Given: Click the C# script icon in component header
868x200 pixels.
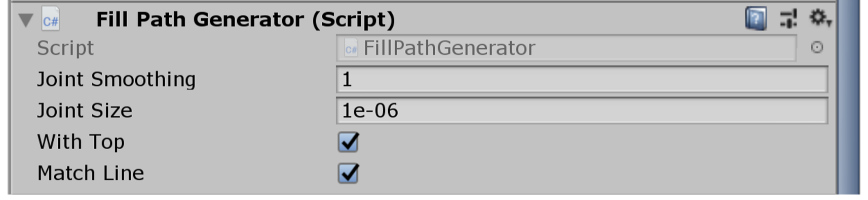Looking at the screenshot, I should 50,19.
